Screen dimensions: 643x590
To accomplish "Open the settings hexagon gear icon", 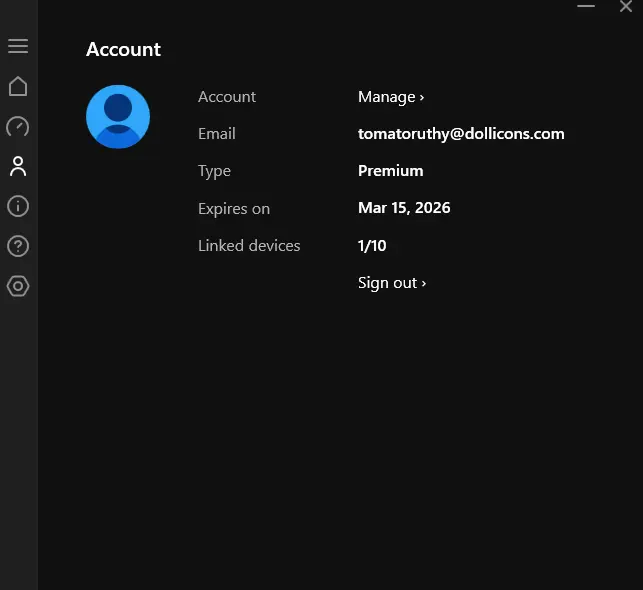I will 18,286.
